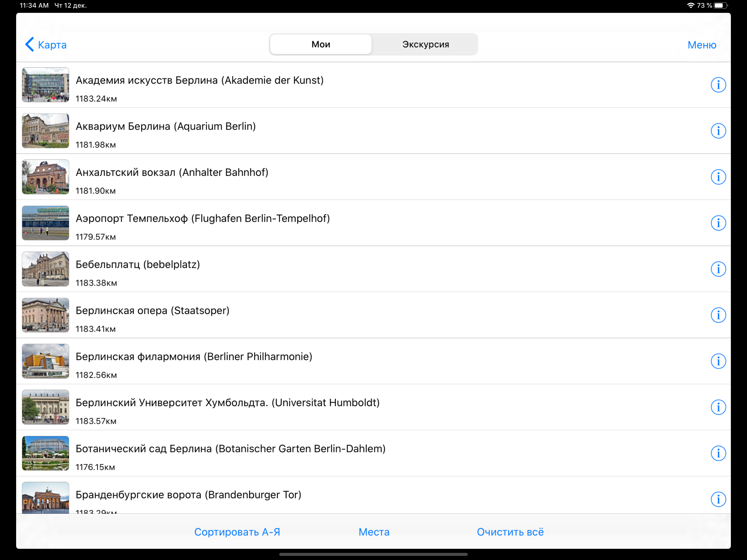Select 'Бебельплатц (bebelplatz)' row title
Viewport: 747px width, 560px height.
click(138, 264)
